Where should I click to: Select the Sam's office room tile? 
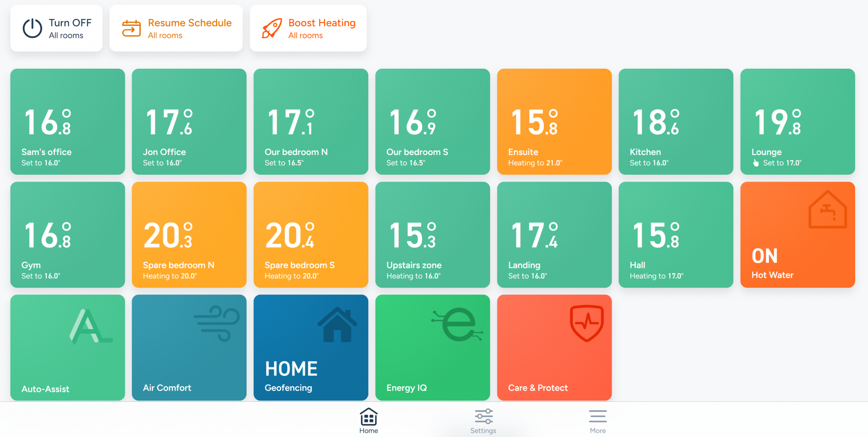[68, 121]
